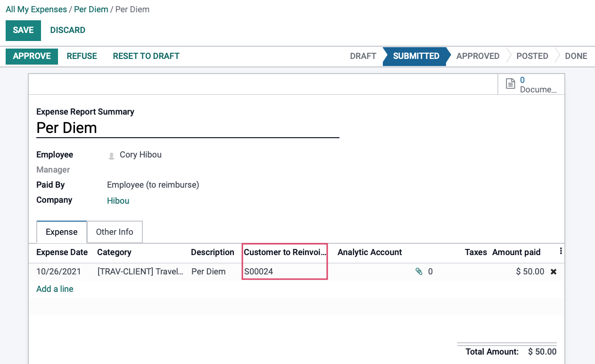595x364 pixels.
Task: Click the Amount paid column header
Action: (516, 252)
